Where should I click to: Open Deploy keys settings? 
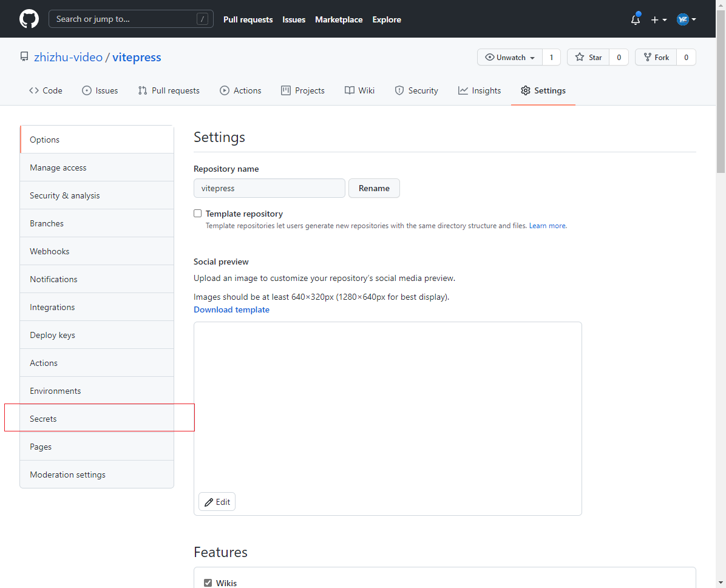pos(97,335)
